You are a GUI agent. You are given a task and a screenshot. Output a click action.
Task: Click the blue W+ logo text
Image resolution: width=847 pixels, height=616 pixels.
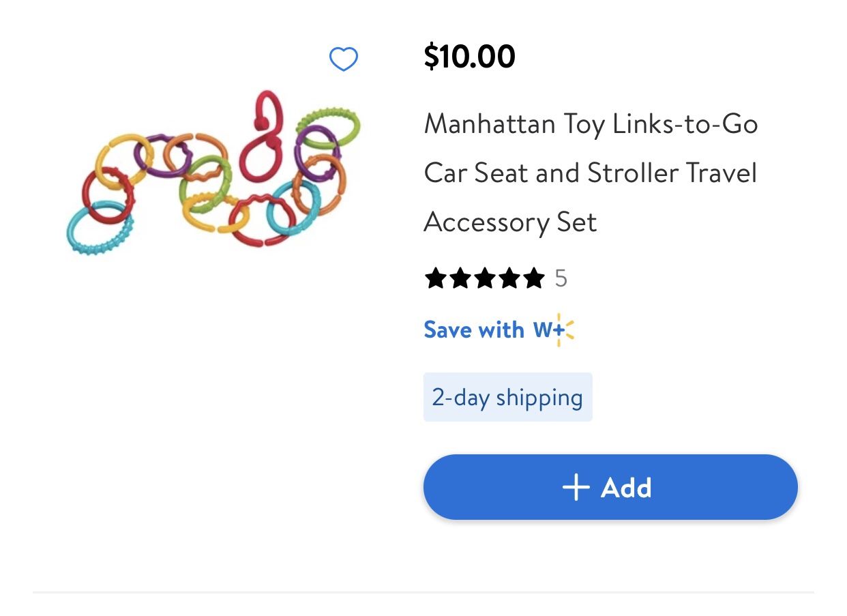point(546,330)
